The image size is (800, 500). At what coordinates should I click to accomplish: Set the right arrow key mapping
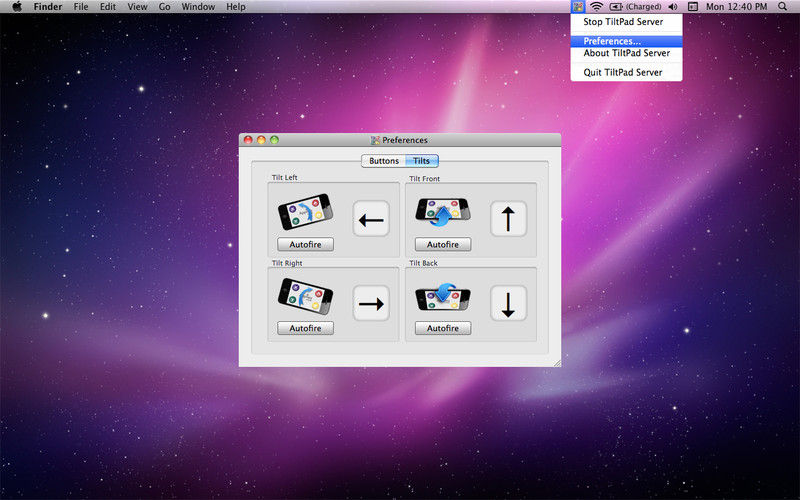[371, 303]
